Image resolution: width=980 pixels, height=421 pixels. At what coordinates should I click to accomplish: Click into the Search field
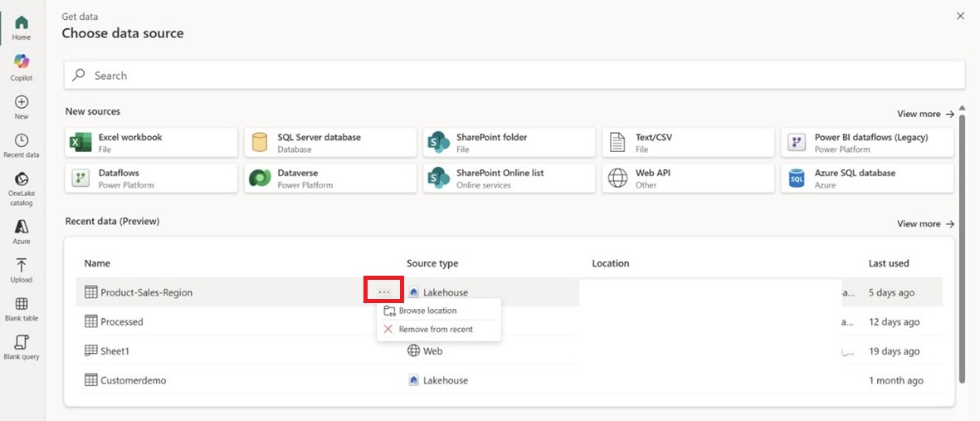tap(514, 75)
